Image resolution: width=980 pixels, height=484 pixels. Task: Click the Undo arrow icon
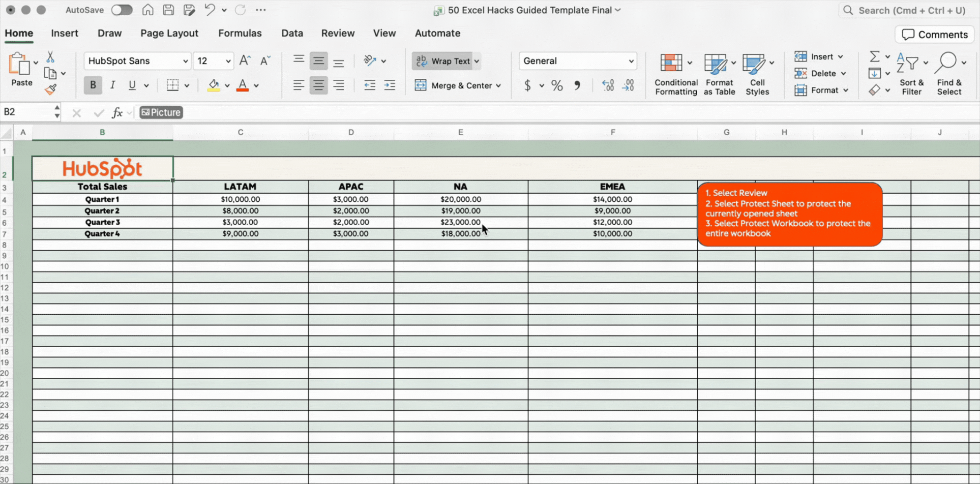pyautogui.click(x=210, y=10)
